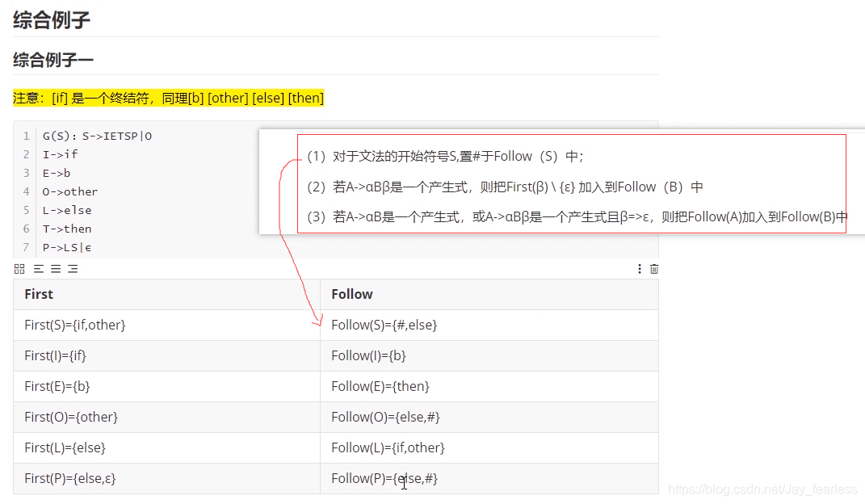Click code line P->LS|ε

[x=67, y=248]
